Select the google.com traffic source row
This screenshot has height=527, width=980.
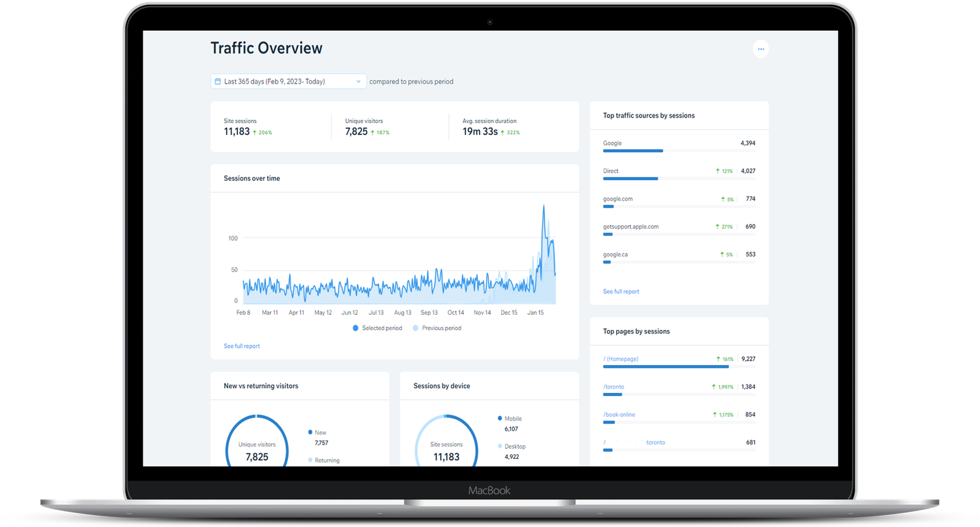679,202
